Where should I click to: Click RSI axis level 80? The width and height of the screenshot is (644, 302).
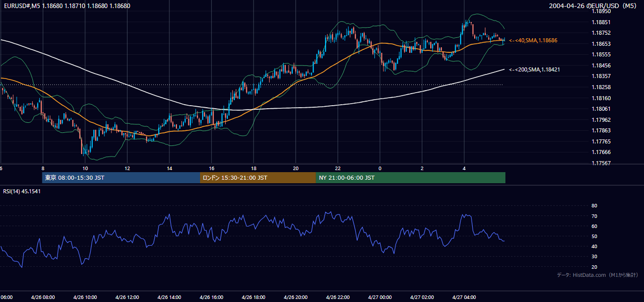point(594,206)
